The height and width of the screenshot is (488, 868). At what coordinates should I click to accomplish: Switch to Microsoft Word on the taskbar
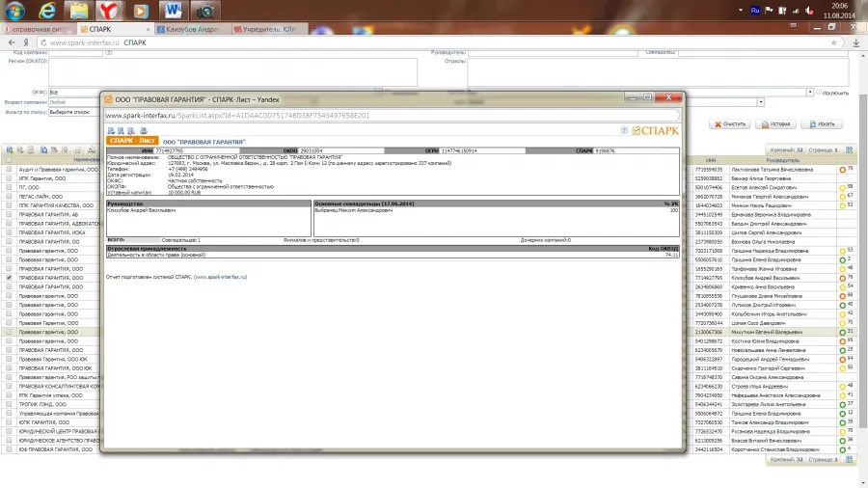[x=173, y=10]
